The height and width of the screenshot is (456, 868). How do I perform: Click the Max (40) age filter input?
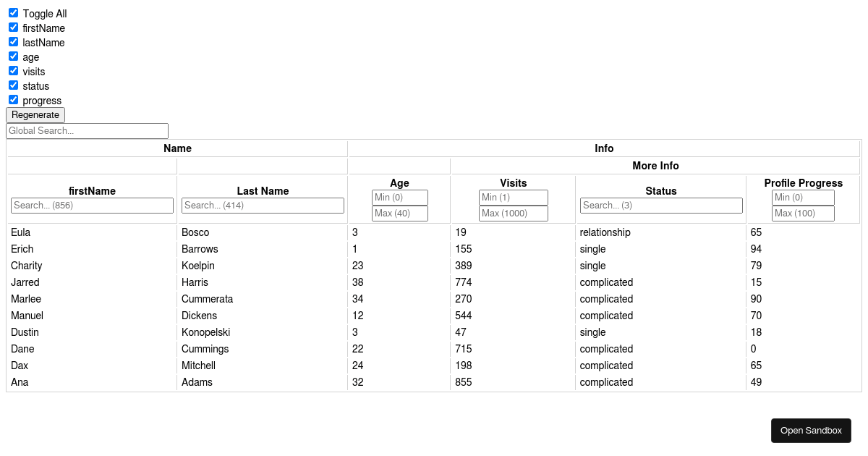pyautogui.click(x=399, y=213)
